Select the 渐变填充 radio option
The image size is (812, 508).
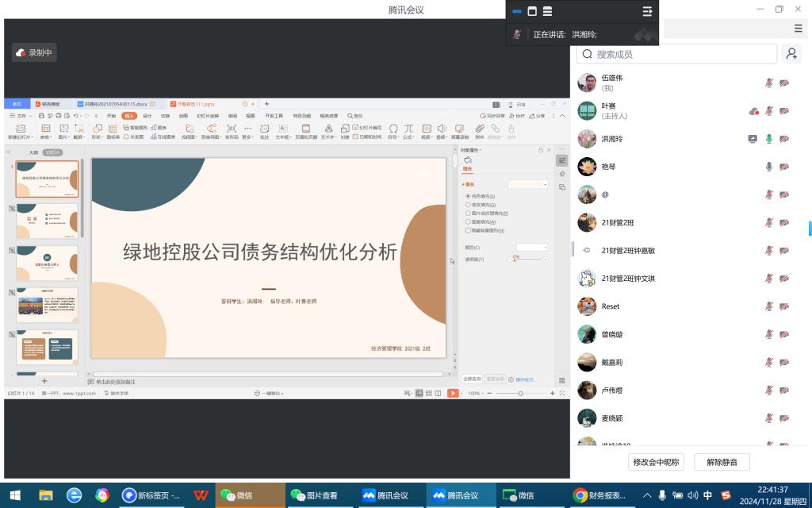click(x=468, y=205)
